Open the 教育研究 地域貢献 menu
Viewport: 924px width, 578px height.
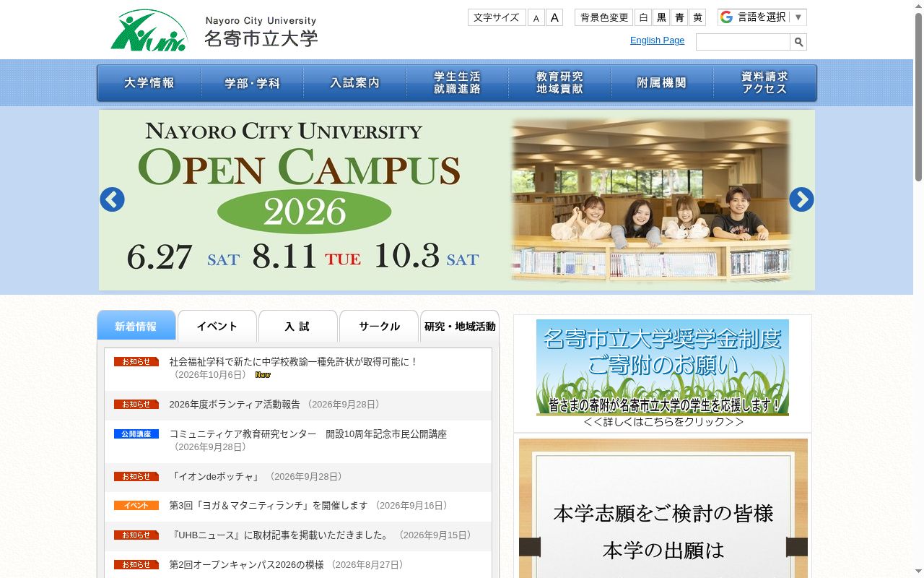pos(559,83)
